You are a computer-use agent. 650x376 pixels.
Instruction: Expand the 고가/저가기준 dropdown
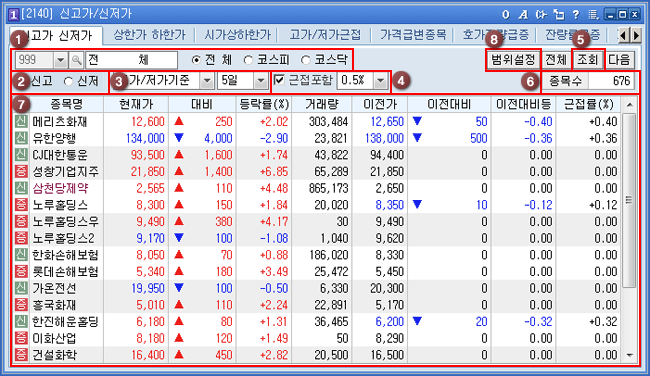[206, 81]
